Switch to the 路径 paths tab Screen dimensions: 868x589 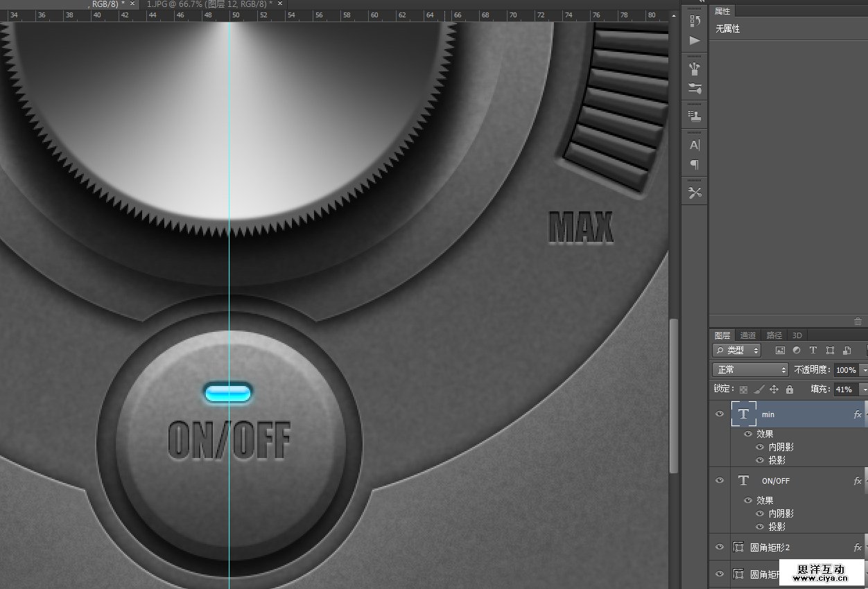(x=774, y=335)
